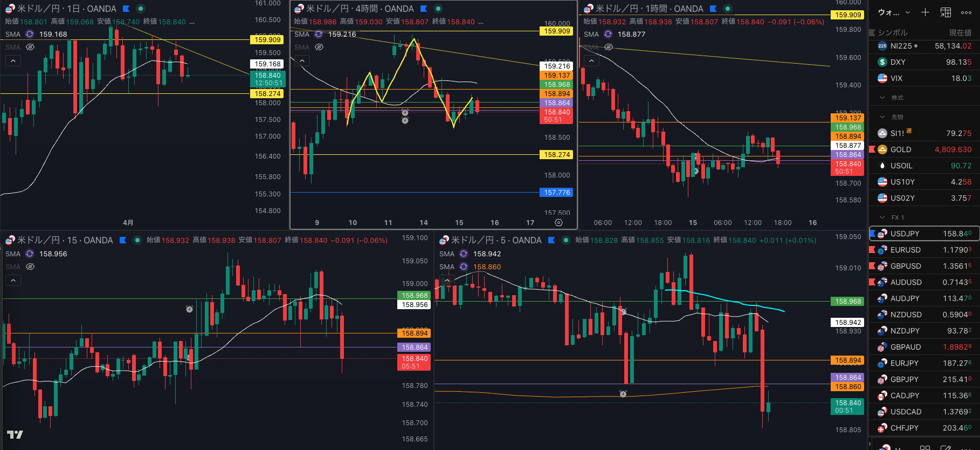
Task: Click the add symbol plus icon in watchlist
Action: click(x=925, y=12)
